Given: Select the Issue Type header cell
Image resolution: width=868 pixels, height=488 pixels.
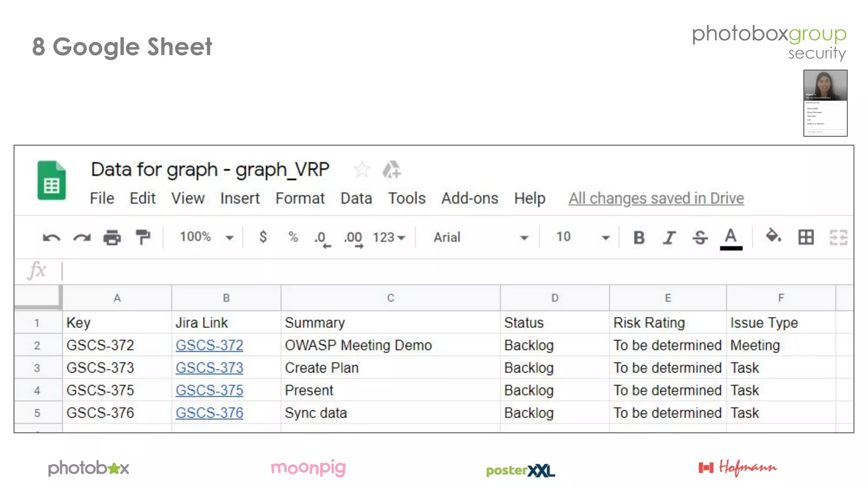Looking at the screenshot, I should [781, 323].
